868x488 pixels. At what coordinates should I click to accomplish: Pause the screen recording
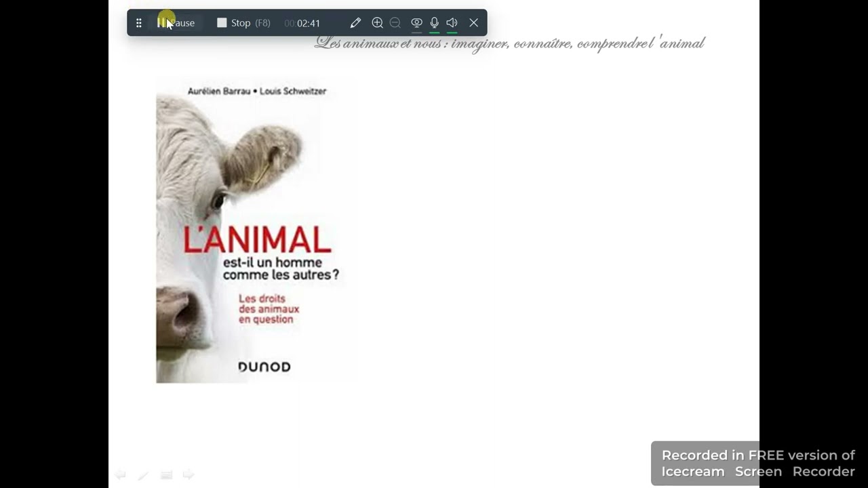[x=176, y=23]
